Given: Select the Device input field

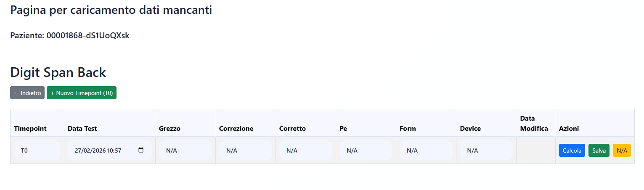Looking at the screenshot, I should (486, 150).
